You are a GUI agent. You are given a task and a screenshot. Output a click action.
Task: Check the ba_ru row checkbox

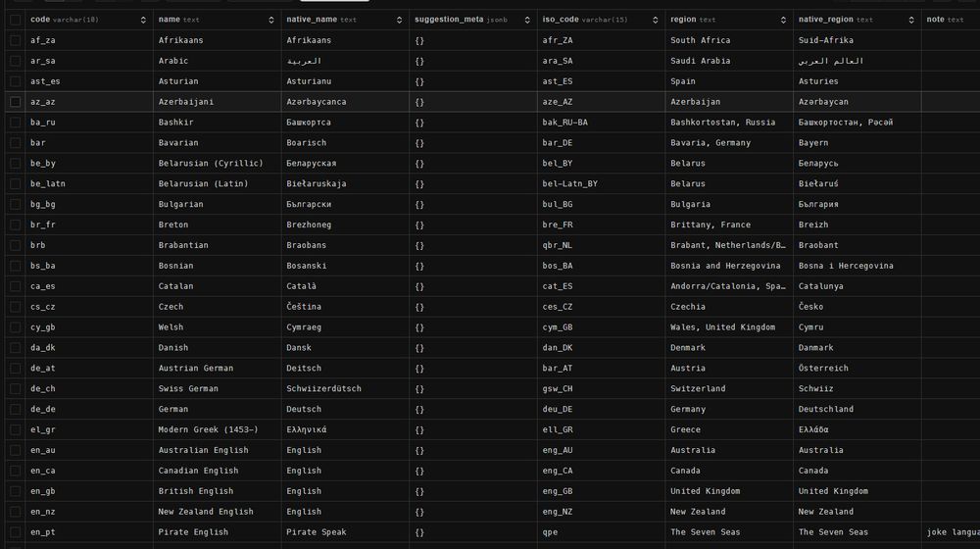(15, 123)
